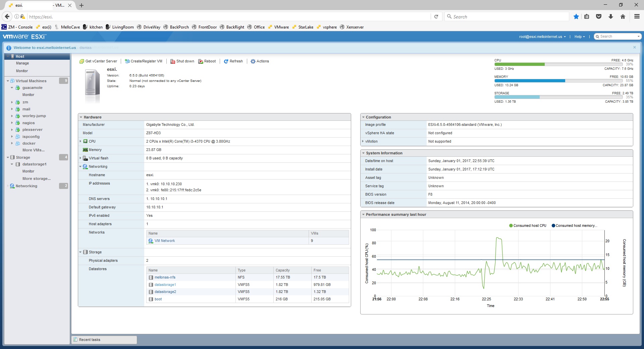Expand the plexserver tree node
Viewport: 644px width, 349px height.
point(12,130)
